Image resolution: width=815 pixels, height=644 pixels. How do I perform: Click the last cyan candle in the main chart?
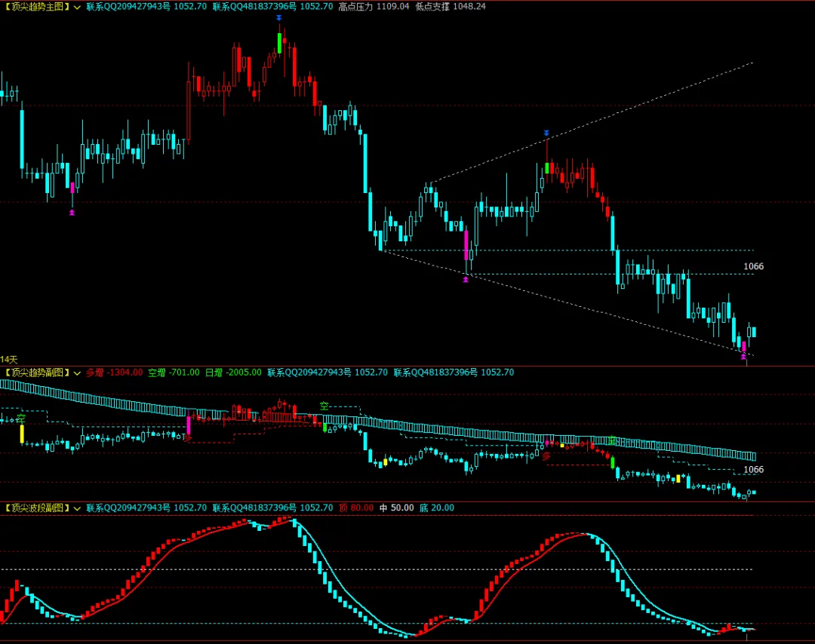click(754, 332)
